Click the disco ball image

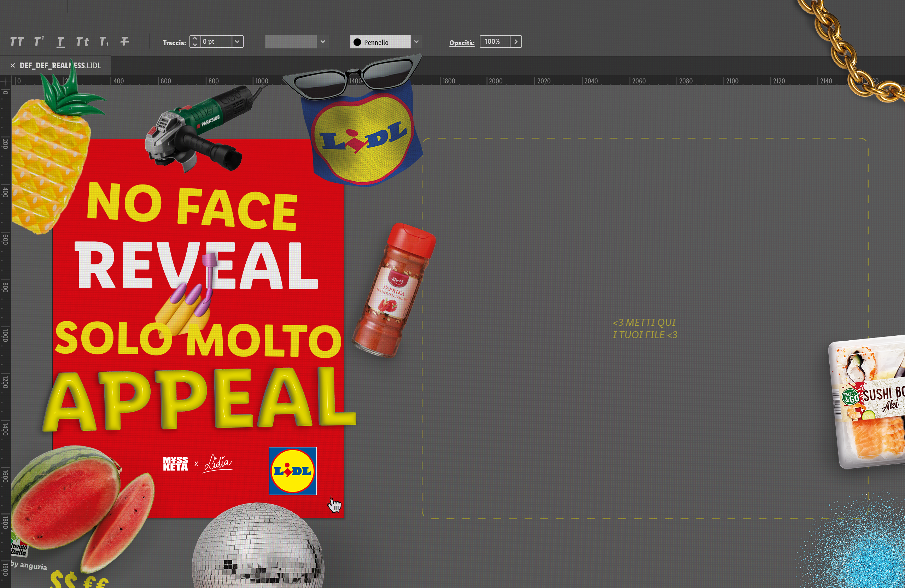tap(258, 546)
